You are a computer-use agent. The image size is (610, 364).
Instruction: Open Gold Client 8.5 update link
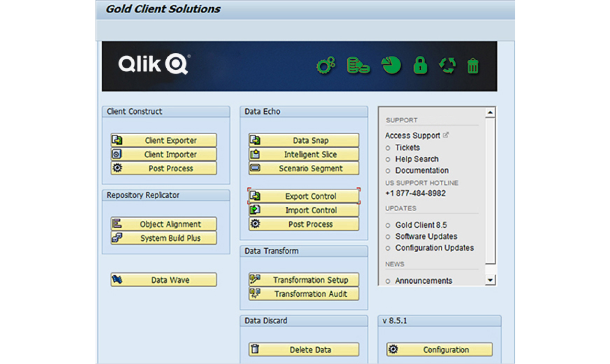[421, 225]
